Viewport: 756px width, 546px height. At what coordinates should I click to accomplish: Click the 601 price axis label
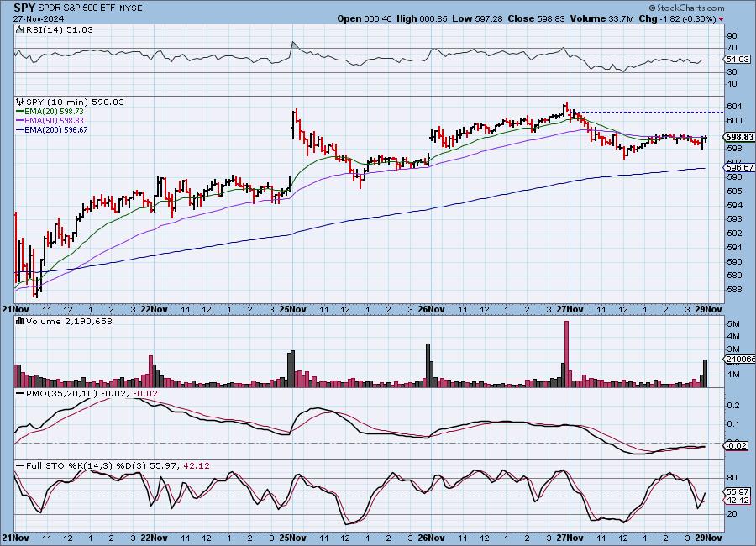point(735,106)
